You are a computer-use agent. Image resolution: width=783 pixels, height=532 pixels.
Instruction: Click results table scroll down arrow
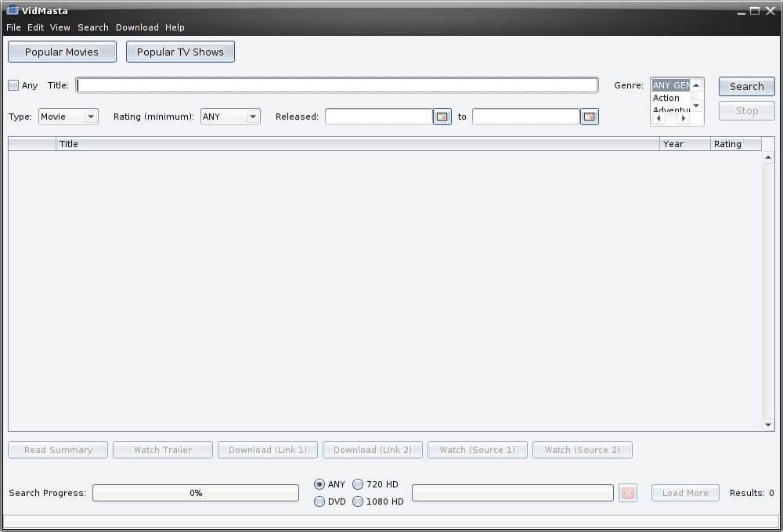768,425
